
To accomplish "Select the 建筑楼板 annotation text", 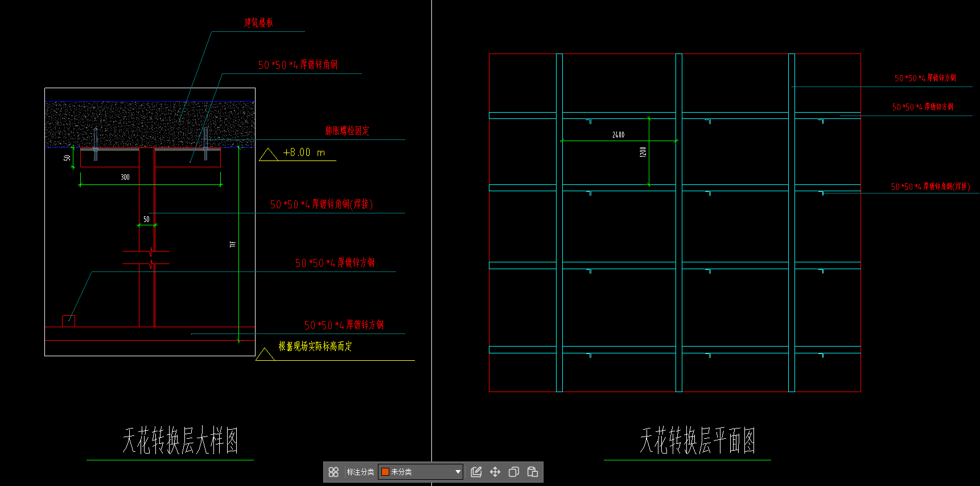I will click(258, 23).
